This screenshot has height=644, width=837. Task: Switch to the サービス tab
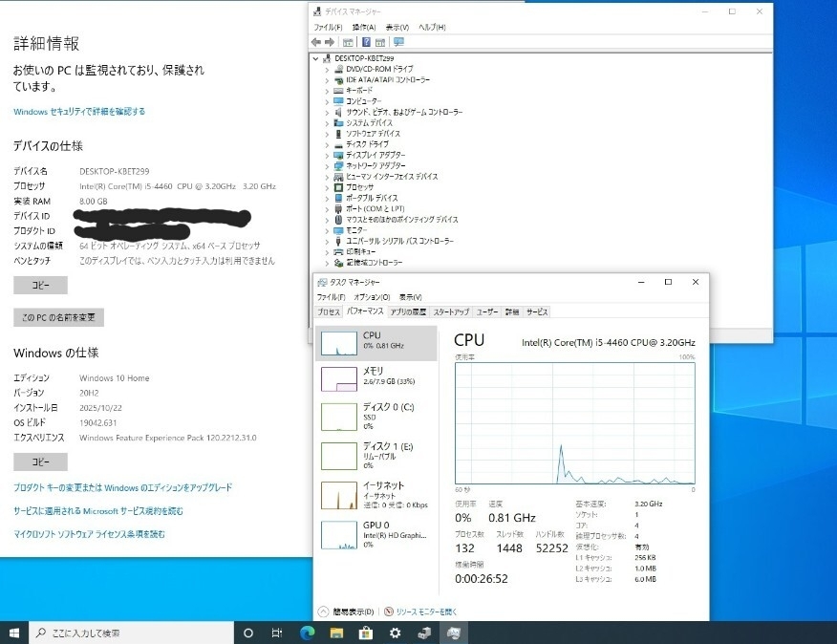click(536, 311)
